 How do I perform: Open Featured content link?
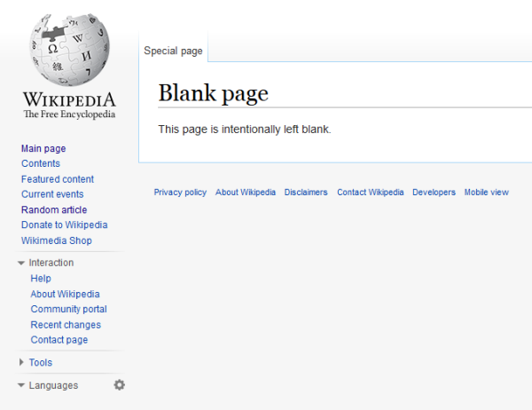tap(58, 179)
